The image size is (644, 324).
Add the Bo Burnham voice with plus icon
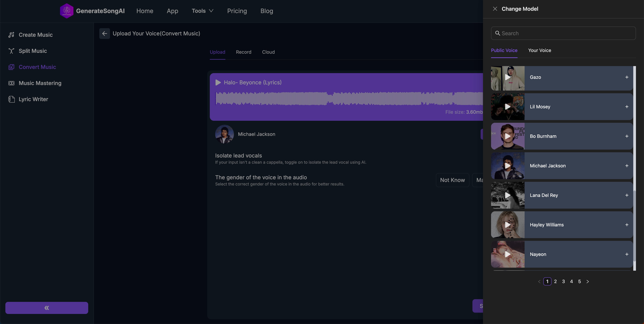pos(627,136)
